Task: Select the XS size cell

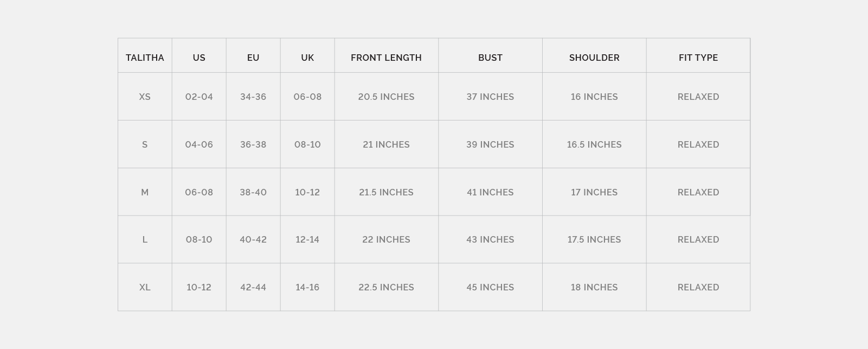Action: 145,97
